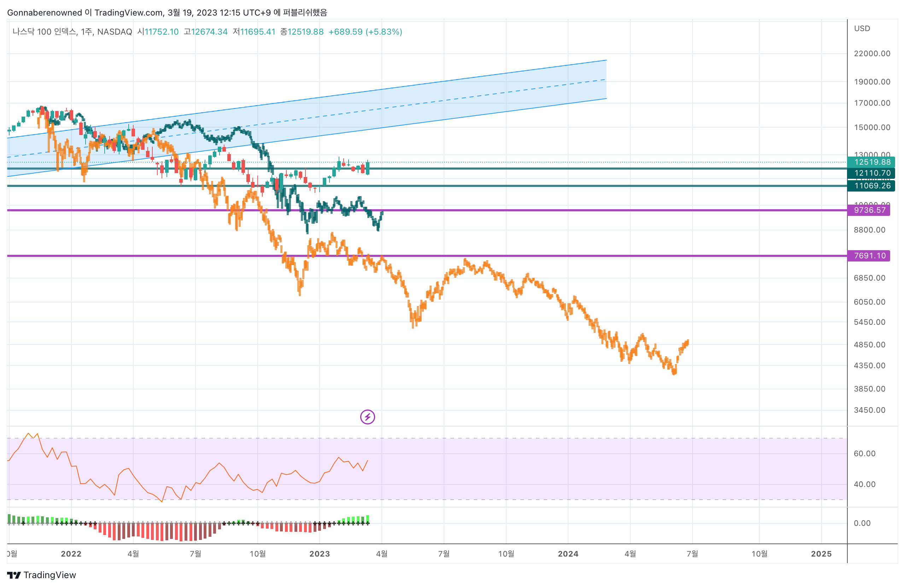Click the 15000.00 price axis value
Image resolution: width=905 pixels, height=588 pixels.
[x=872, y=127]
